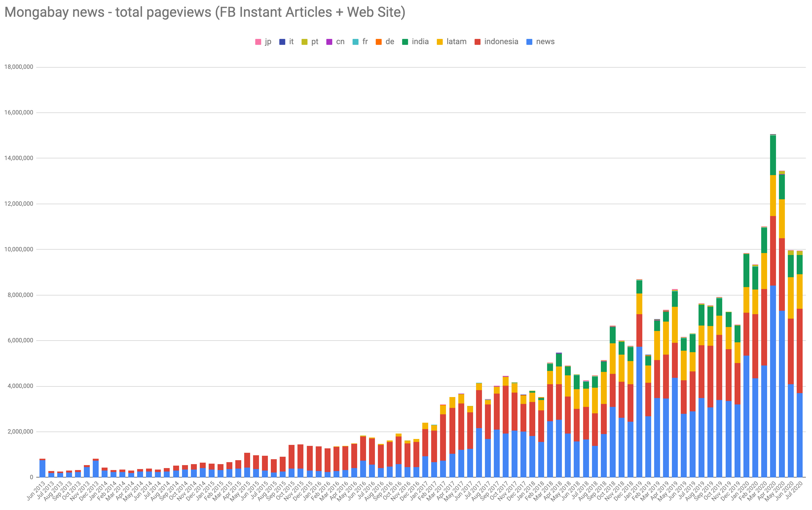The width and height of the screenshot is (812, 510).
Task: Click the 4,000,000 y-axis label
Action: (20, 386)
